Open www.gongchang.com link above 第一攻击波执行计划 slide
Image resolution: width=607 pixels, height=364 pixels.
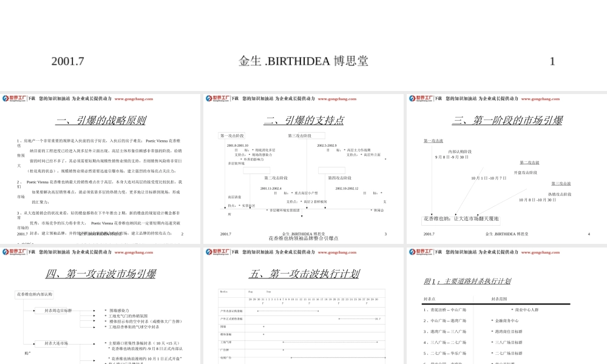point(337,252)
